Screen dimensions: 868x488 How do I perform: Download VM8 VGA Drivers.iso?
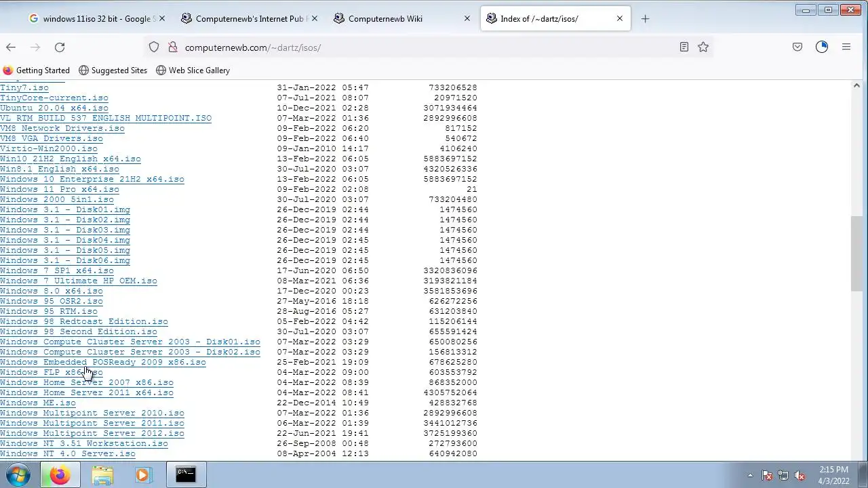click(x=52, y=138)
